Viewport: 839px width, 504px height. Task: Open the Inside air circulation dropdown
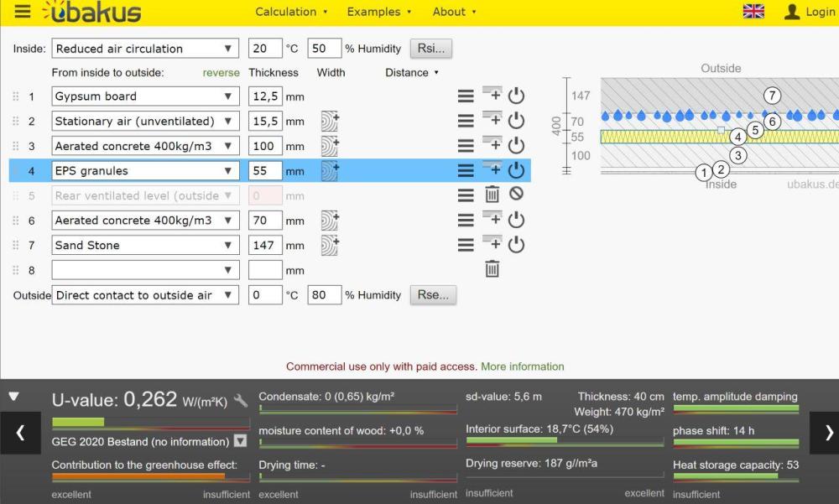(145, 49)
